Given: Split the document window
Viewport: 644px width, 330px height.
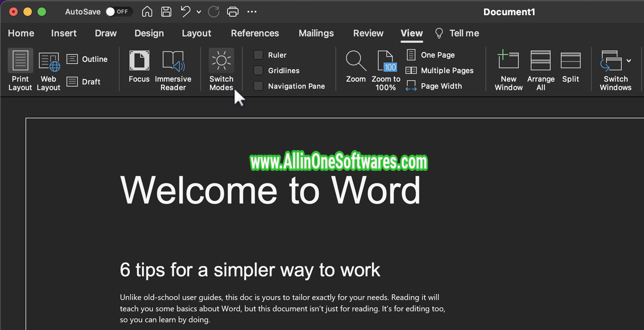Looking at the screenshot, I should coord(571,67).
